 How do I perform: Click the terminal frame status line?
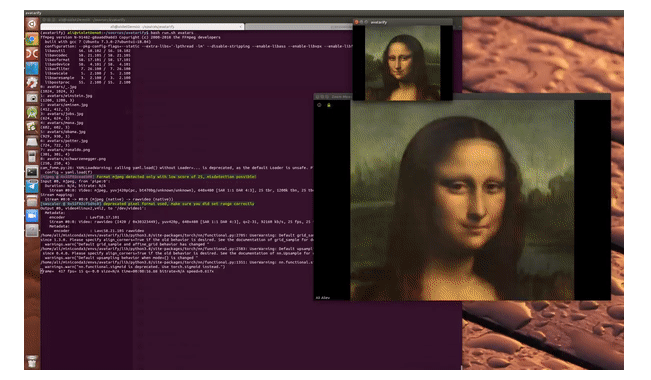(127, 271)
